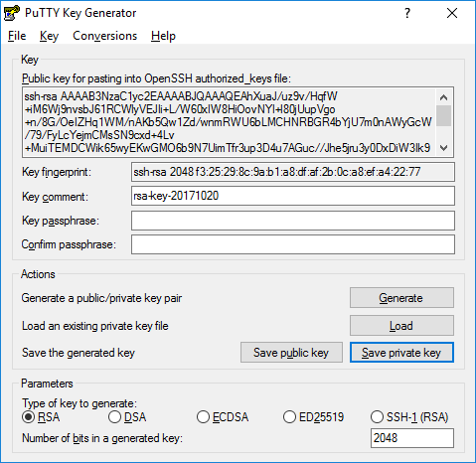Click the public key scroll down arrow
476x463 pixels.
[443, 148]
